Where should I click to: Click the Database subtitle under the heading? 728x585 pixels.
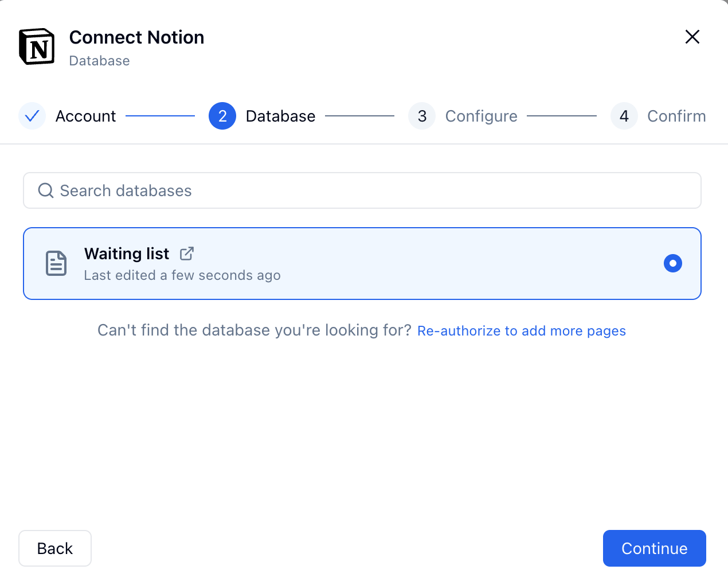(99, 61)
